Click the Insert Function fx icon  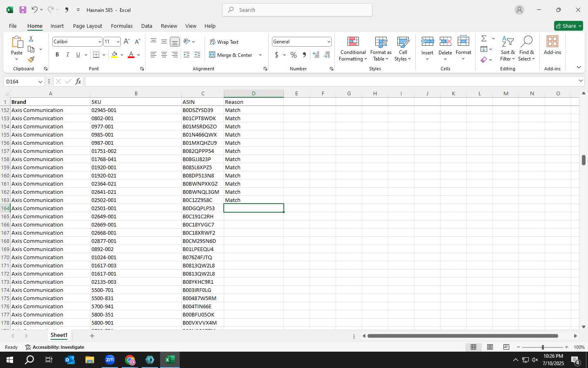(x=78, y=81)
